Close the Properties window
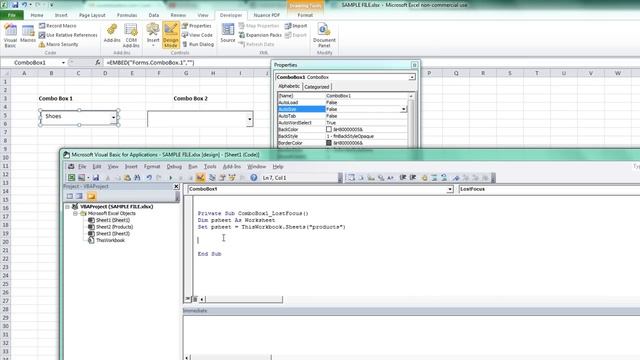Viewport: 640px width, 360px height. (414, 65)
